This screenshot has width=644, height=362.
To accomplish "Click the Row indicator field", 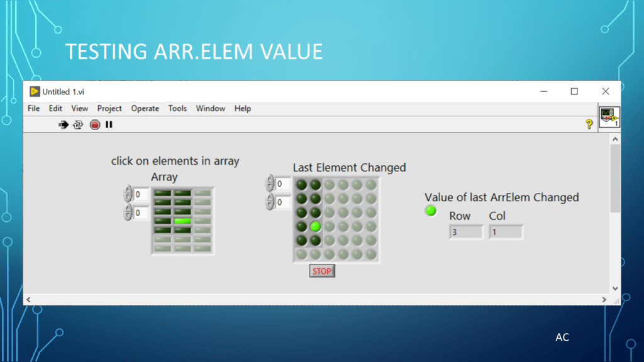I will click(x=466, y=232).
